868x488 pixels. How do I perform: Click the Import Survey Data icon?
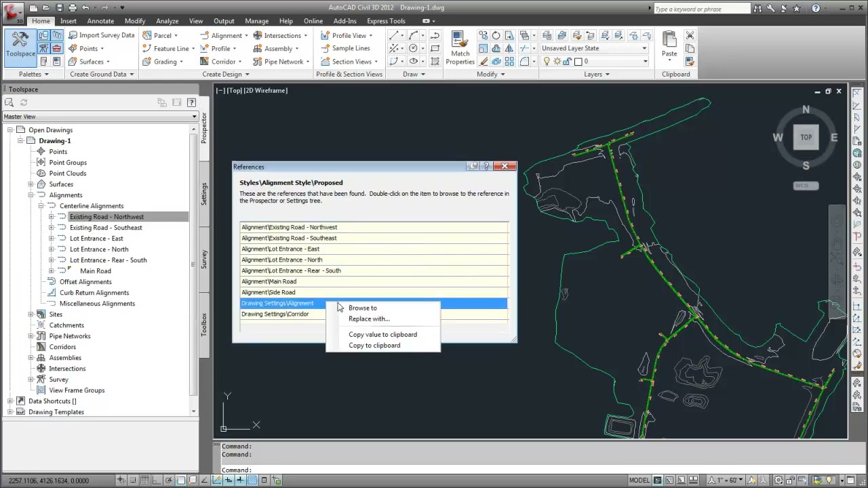click(x=73, y=35)
